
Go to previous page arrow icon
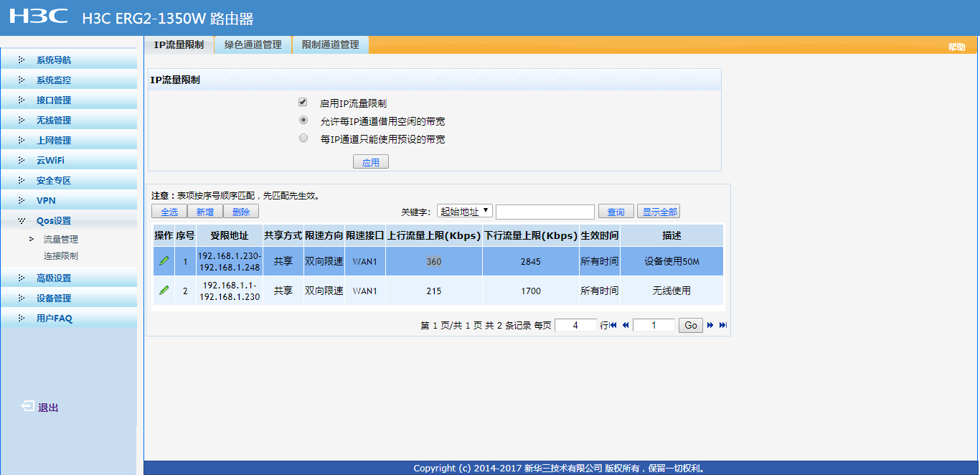tap(626, 325)
